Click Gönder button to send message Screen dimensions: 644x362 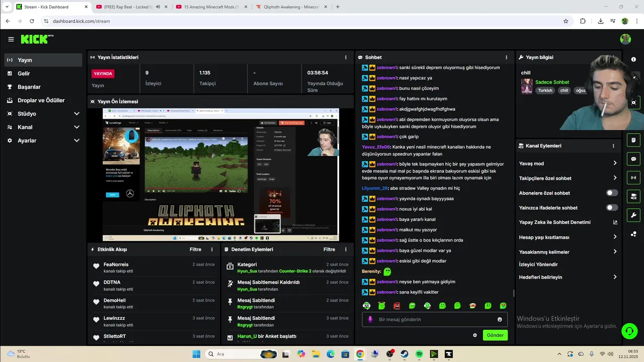tap(495, 335)
